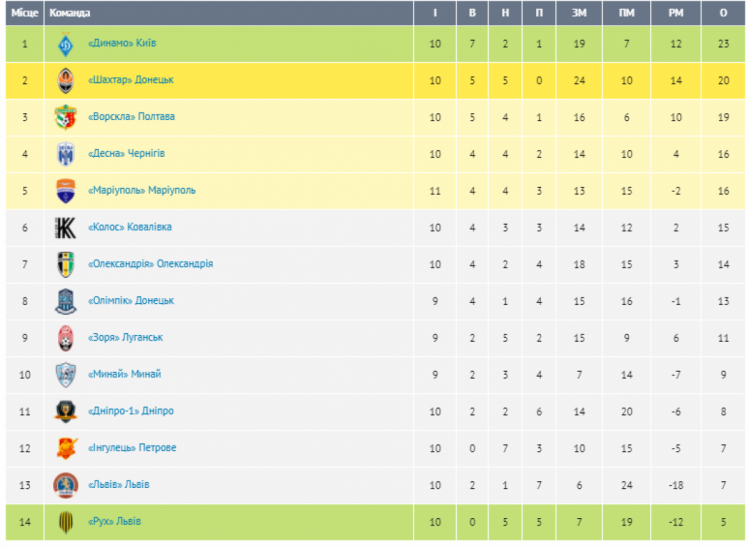Follow the «Минай» Минай link

[x=125, y=374]
